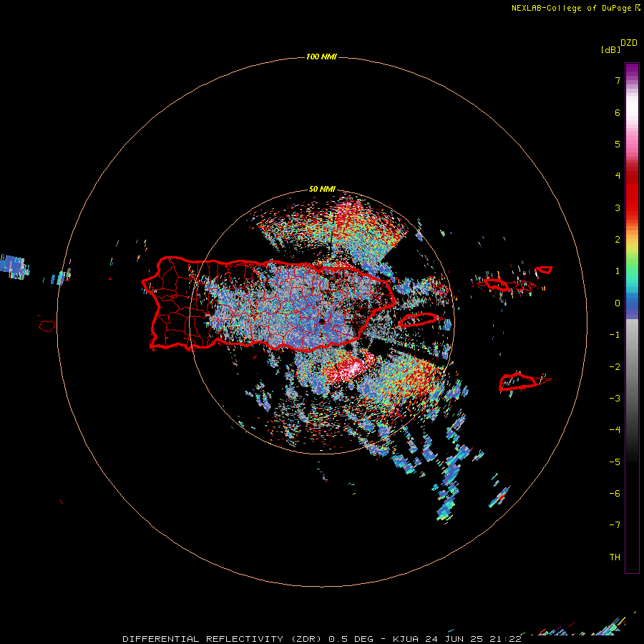Click the 0 dB tick label on the scale

tap(618, 303)
